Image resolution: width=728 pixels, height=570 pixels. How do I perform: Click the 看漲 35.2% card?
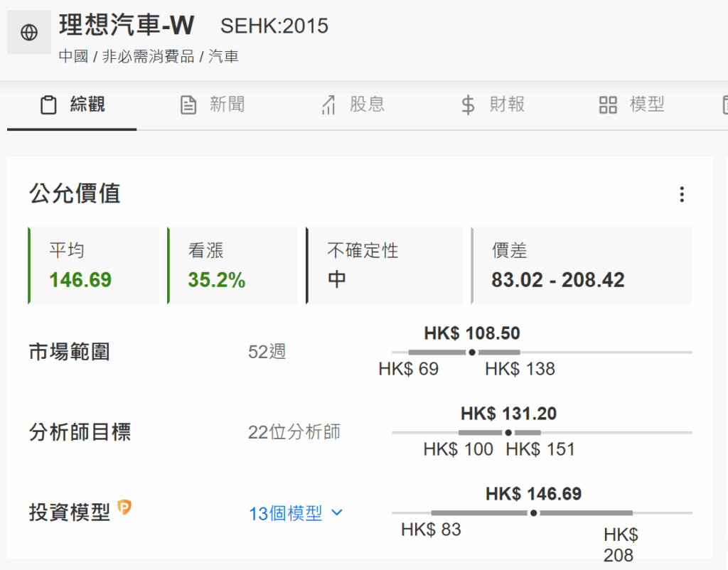click(232, 266)
